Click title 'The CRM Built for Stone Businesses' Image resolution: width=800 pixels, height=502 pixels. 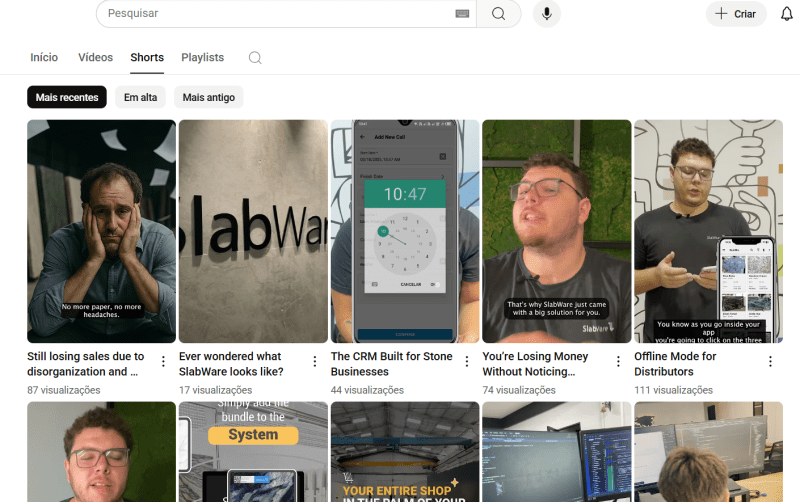(x=391, y=364)
